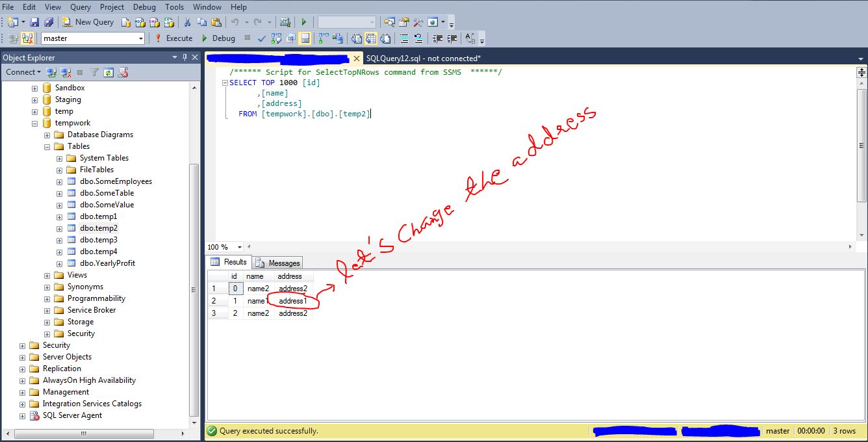Image resolution: width=868 pixels, height=442 pixels.
Task: Select the address1 cell in results
Action: click(x=292, y=301)
